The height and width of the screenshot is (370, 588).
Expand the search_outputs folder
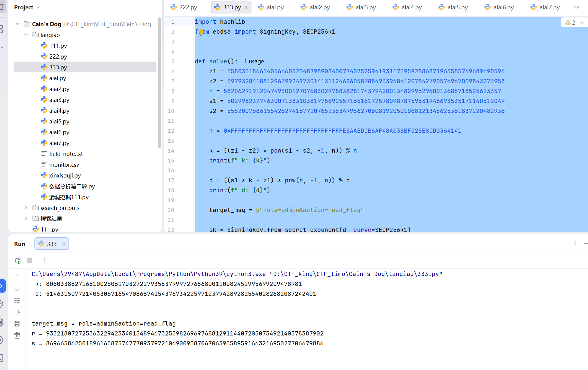click(26, 208)
